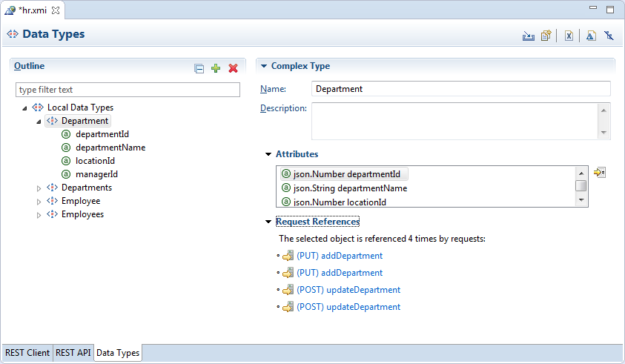
Task: Click Attributes list scroll down arrow
Action: tap(581, 200)
